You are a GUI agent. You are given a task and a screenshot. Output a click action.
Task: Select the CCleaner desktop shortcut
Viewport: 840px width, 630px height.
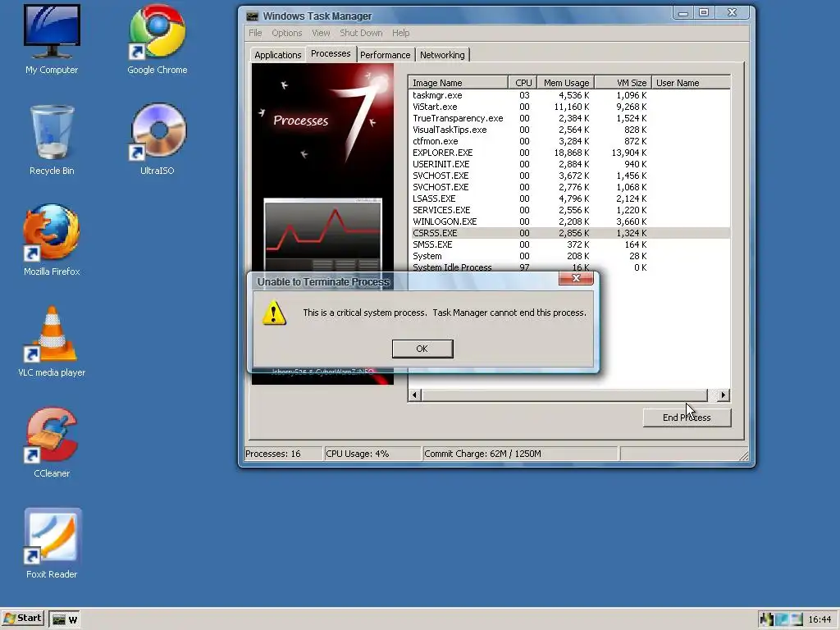coord(52,442)
